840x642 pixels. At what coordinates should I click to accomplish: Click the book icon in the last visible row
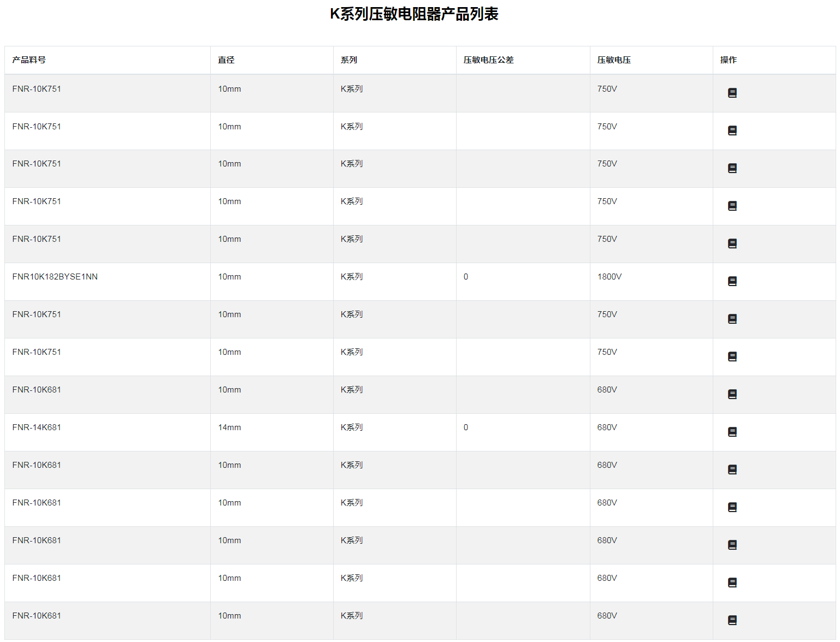point(732,620)
